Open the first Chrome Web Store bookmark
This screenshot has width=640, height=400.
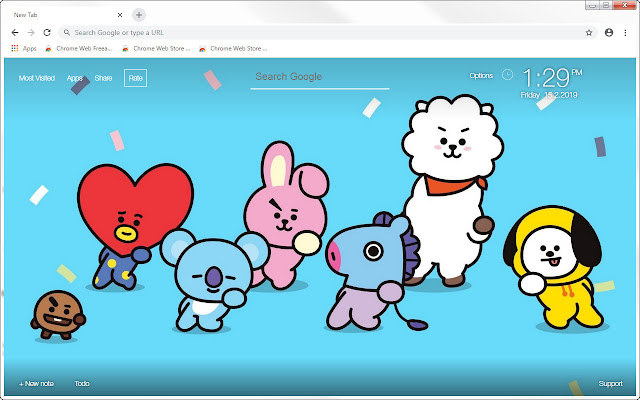(78, 49)
